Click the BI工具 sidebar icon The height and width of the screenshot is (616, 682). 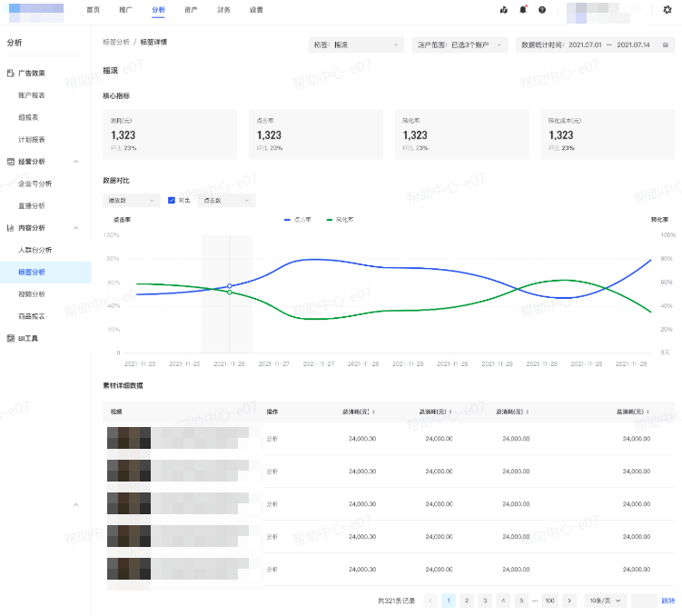(10, 338)
